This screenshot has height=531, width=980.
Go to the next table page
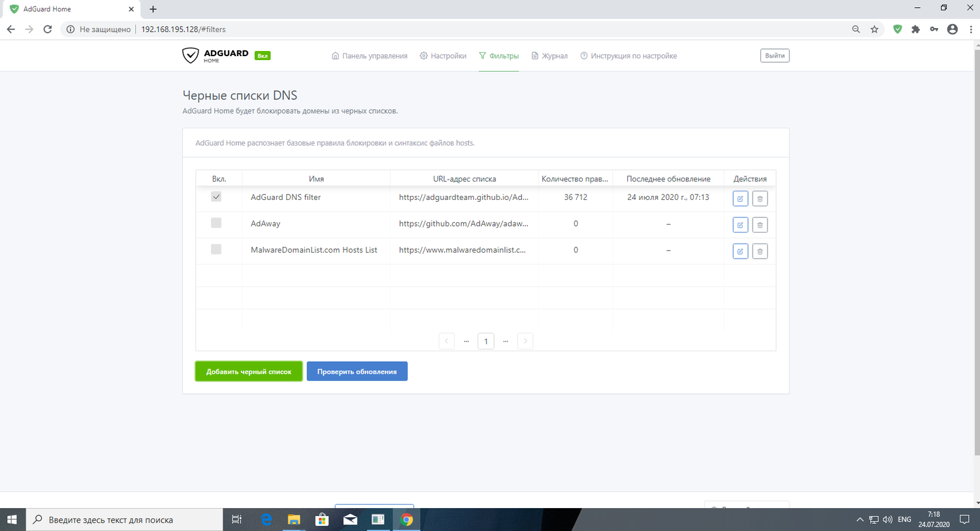point(525,341)
